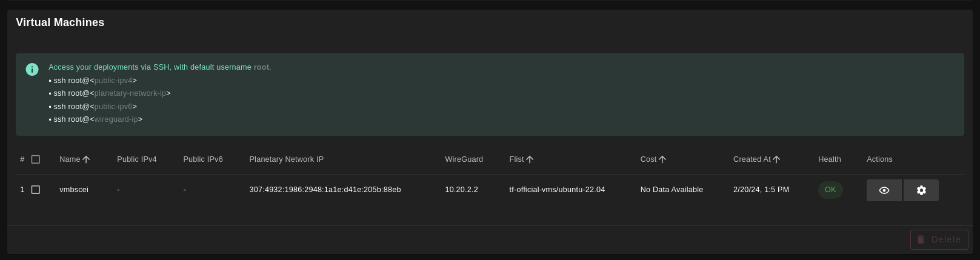Click the trash icon in Delete button

921,239
